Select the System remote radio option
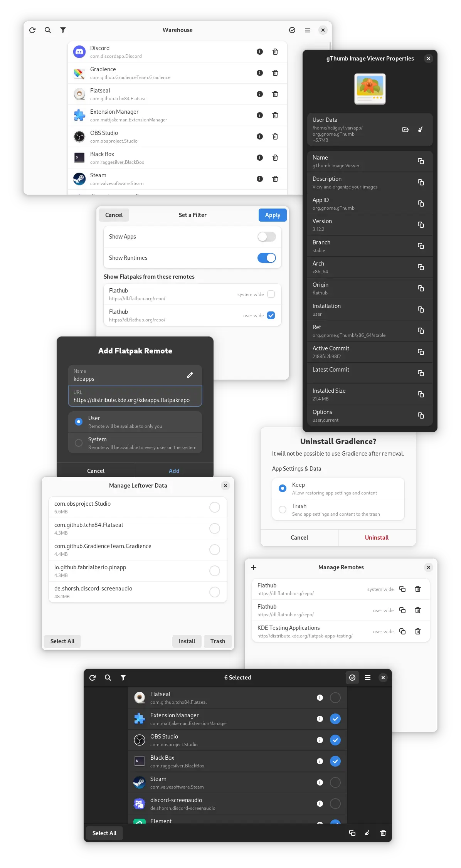 click(79, 443)
